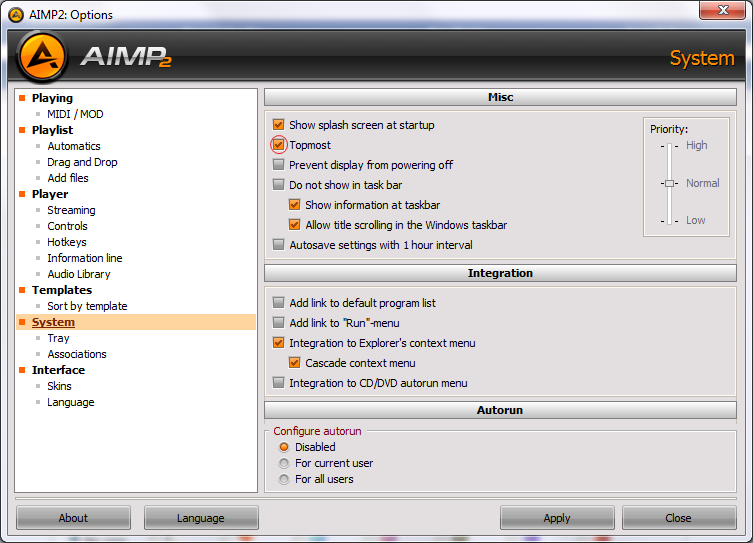Open Controls settings page
Viewport: 753px width, 543px height.
(x=67, y=226)
